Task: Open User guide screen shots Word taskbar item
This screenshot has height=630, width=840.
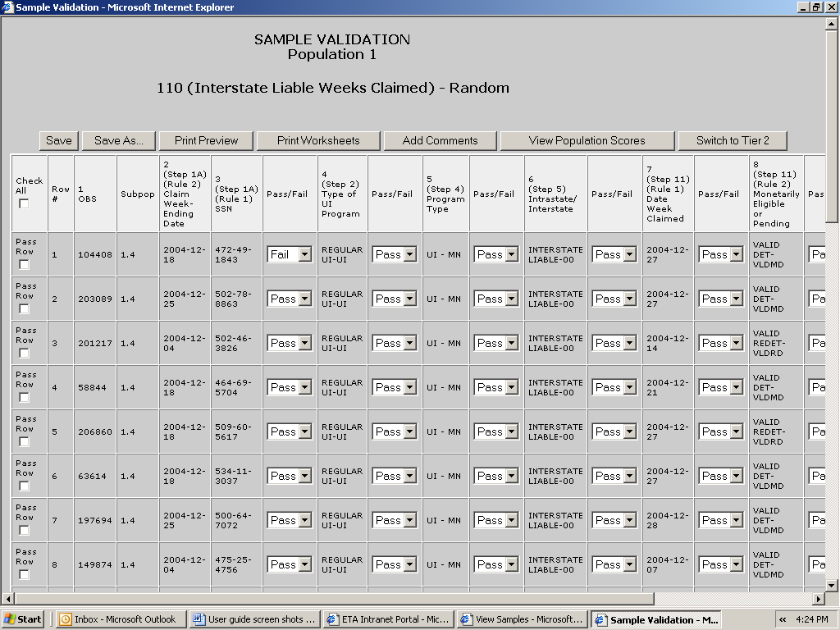Action: (x=253, y=619)
